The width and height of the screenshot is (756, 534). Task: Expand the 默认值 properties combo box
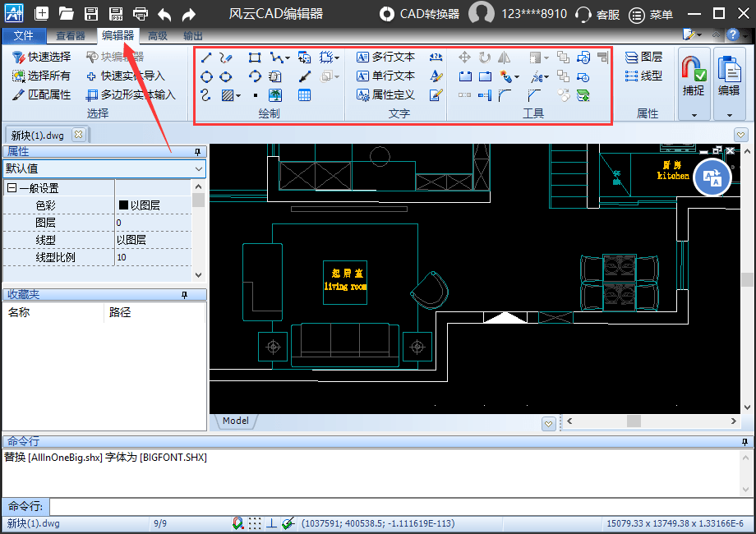click(x=199, y=168)
